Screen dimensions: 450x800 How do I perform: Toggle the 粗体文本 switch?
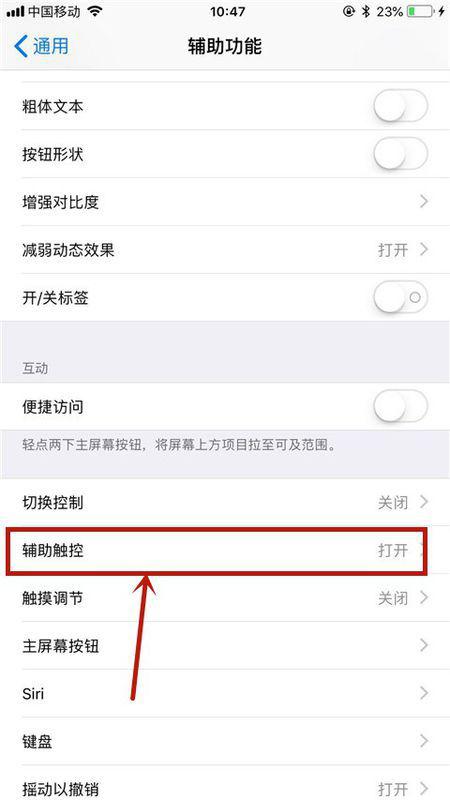tap(401, 106)
